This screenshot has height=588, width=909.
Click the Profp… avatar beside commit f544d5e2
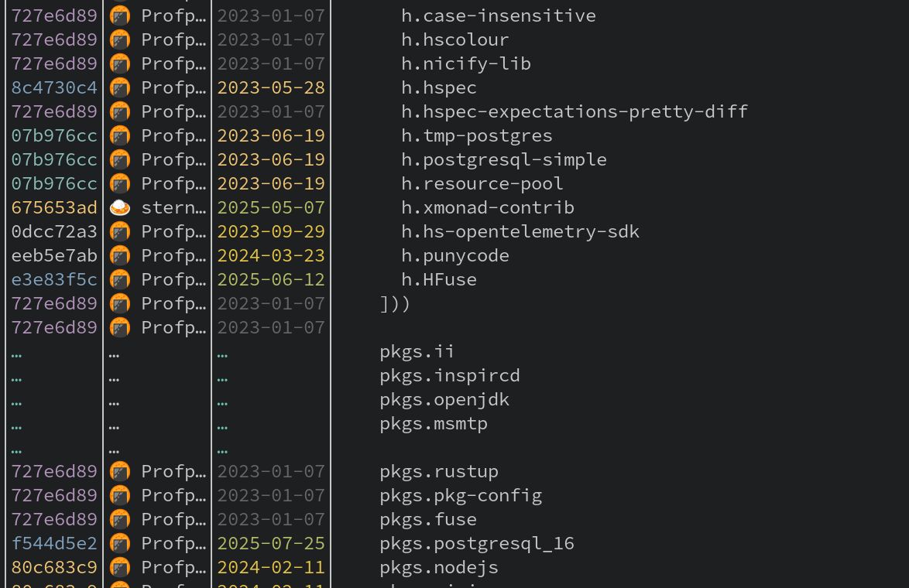point(120,543)
